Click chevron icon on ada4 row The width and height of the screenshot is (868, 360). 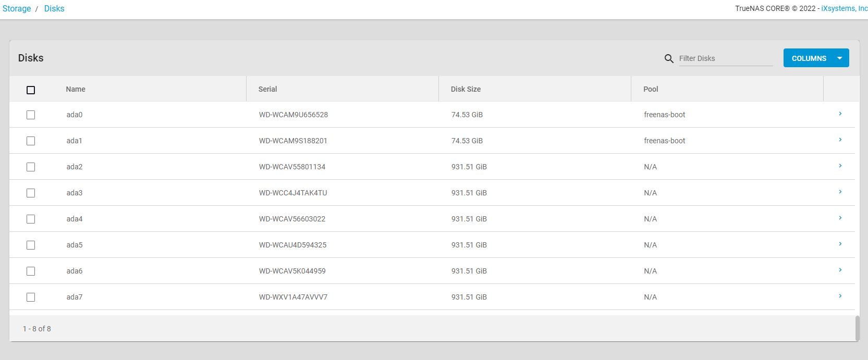tap(840, 218)
